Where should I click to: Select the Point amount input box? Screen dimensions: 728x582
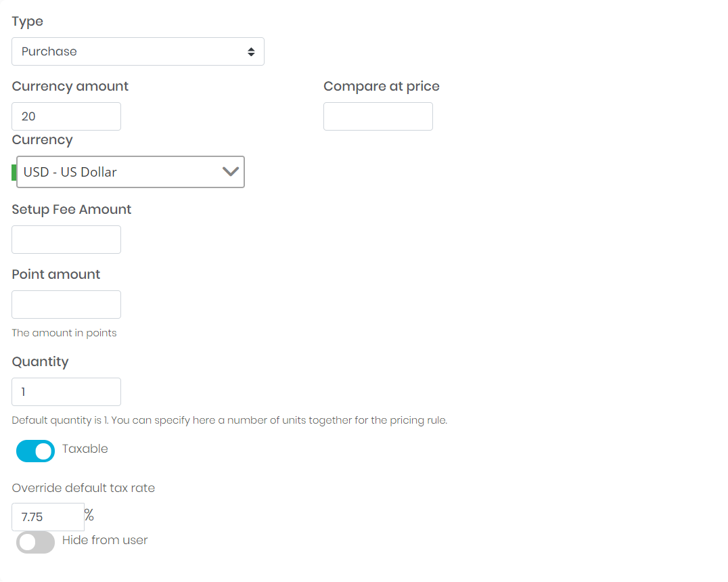click(x=66, y=305)
